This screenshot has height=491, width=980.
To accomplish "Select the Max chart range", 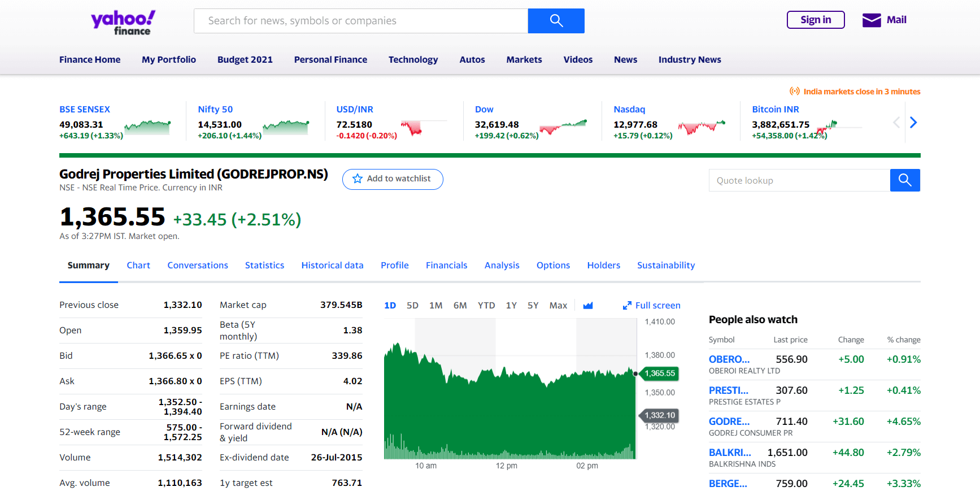I will [558, 306].
